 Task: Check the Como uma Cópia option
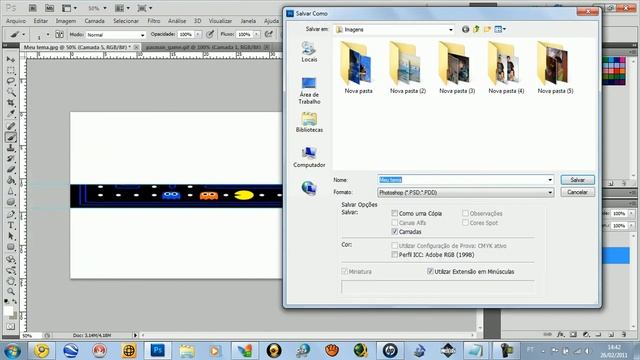(x=395, y=213)
